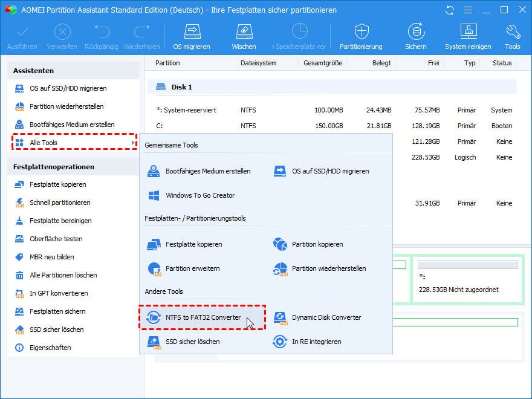Viewport: 532px width, 399px height.
Task: Select the System-reserviert partition row
Action: pyautogui.click(x=334, y=110)
